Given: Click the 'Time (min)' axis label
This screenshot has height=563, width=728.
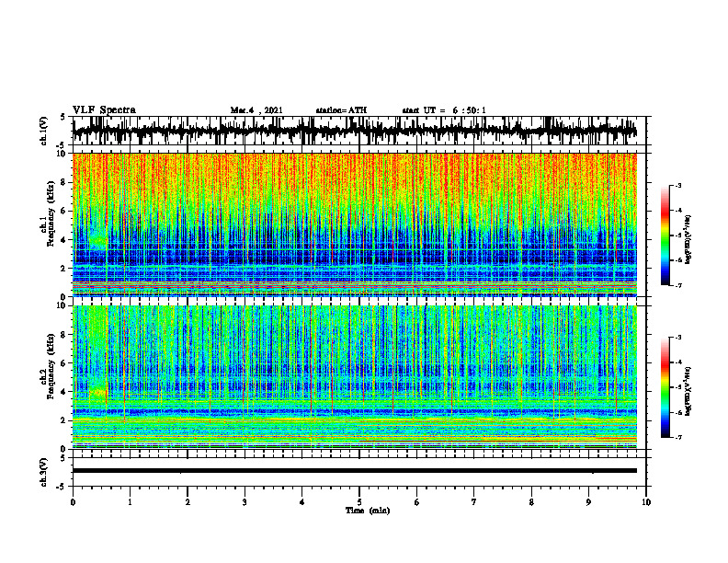Looking at the screenshot, I should tap(368, 511).
